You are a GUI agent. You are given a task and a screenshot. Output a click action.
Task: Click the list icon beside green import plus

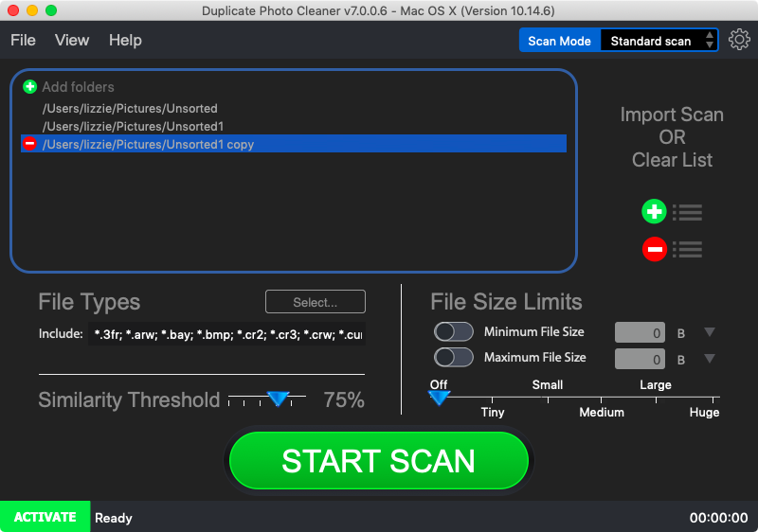click(688, 212)
